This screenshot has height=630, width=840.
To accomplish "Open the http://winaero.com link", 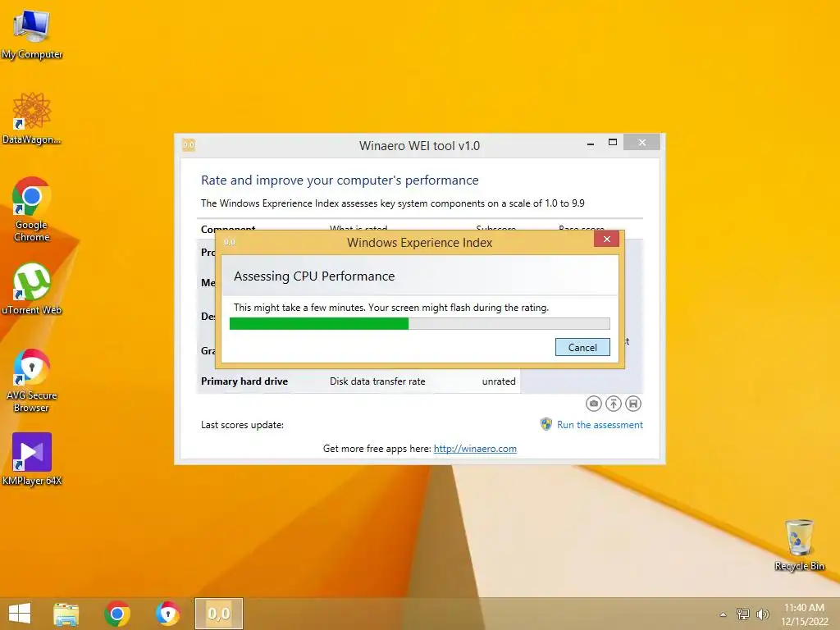I will [x=475, y=449].
